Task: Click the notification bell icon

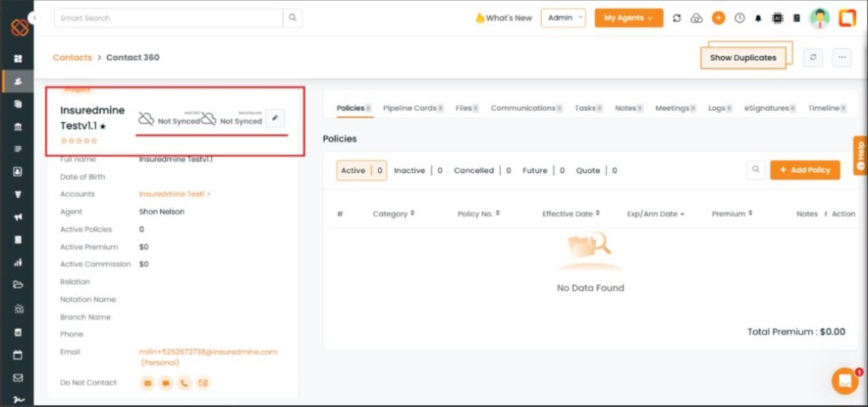Action: click(758, 18)
